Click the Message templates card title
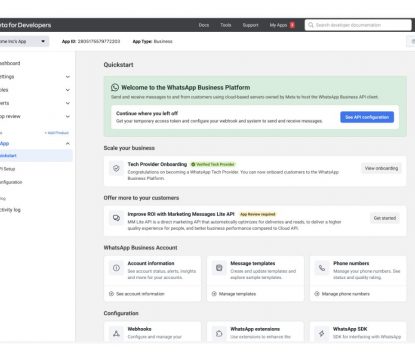The image size is (415, 360). (253, 263)
